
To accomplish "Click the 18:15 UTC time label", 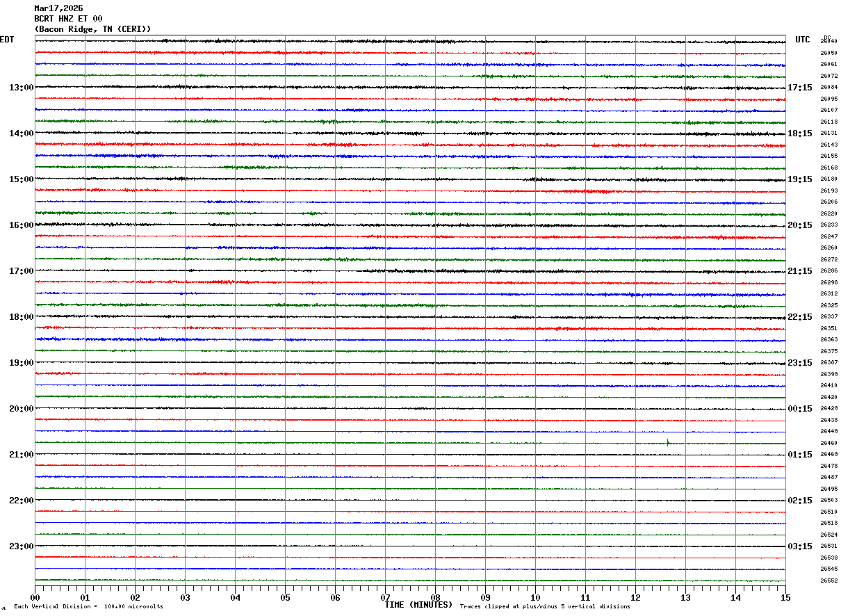I will coord(800,133).
